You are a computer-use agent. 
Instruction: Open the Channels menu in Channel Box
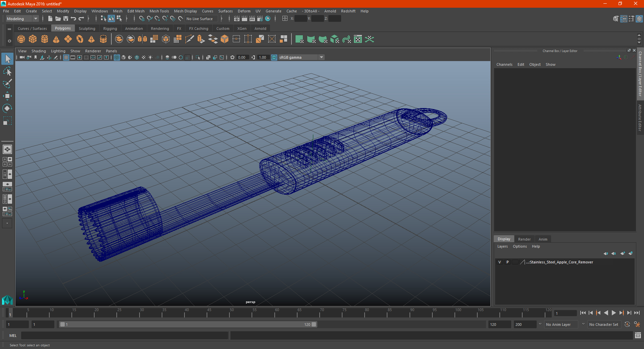(504, 64)
